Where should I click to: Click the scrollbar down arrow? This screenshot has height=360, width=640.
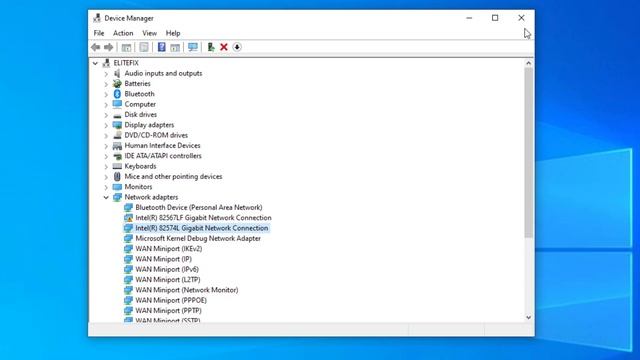point(529,317)
